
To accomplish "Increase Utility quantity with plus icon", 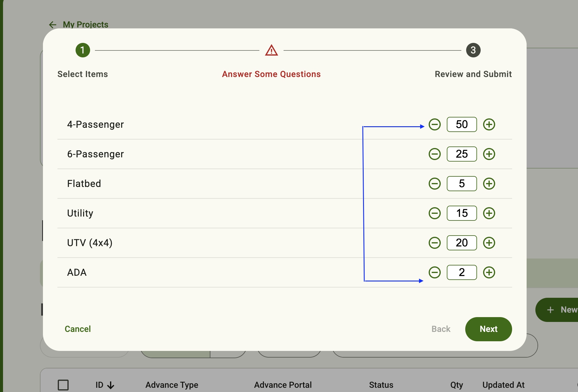I will pos(489,213).
